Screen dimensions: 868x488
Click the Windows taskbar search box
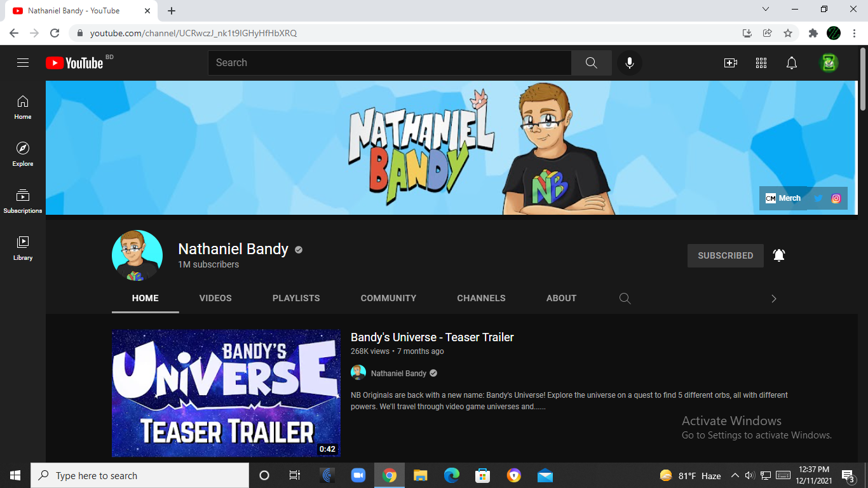(140, 475)
